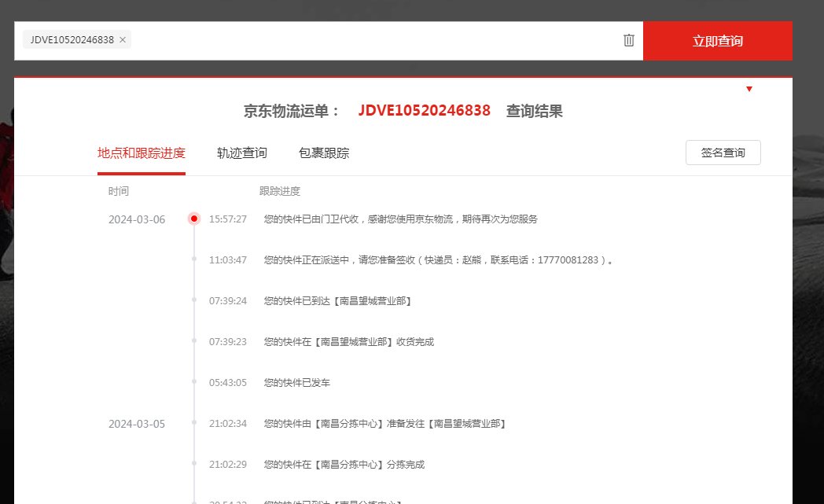Click the date 2024-03-05
824x504 pixels.
pyautogui.click(x=137, y=424)
